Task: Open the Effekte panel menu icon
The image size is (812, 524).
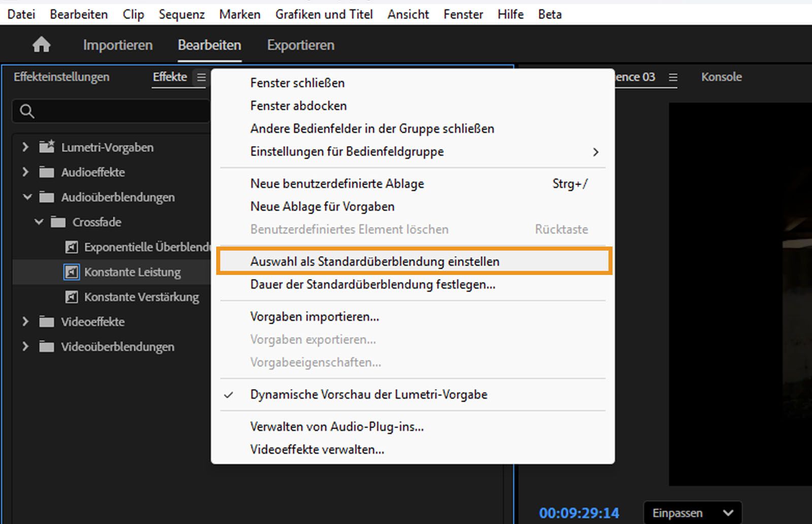Action: coord(201,77)
